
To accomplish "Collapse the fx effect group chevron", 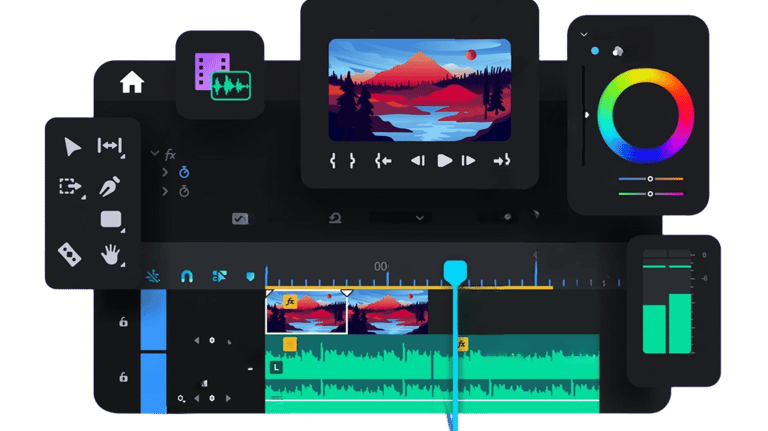I will coord(155,153).
